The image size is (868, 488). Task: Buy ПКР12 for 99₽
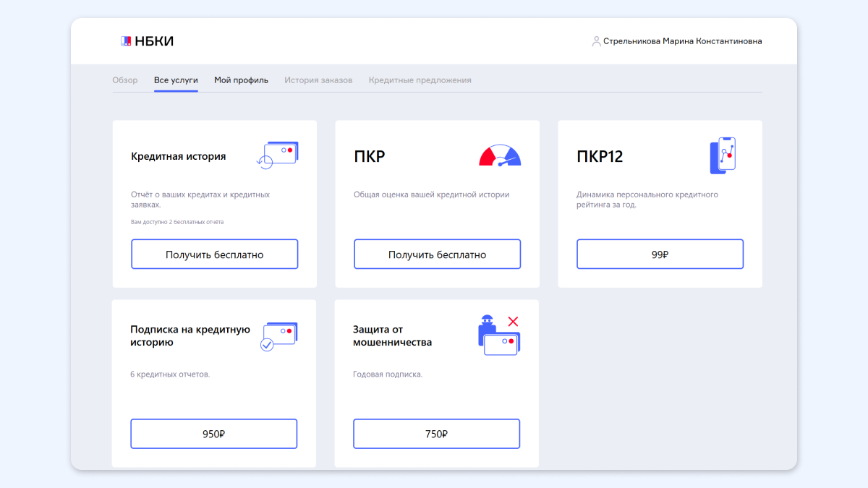660,254
